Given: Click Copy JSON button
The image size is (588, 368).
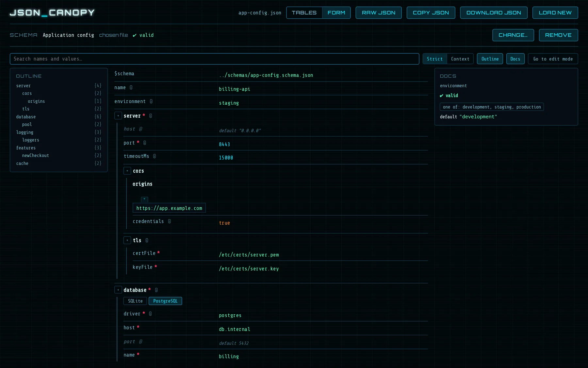Looking at the screenshot, I should pyautogui.click(x=431, y=13).
